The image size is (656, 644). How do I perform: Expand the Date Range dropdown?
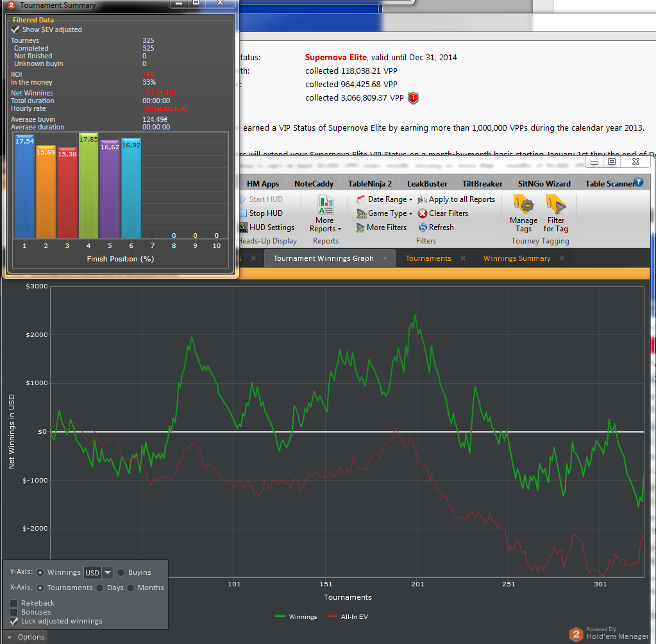pos(410,199)
